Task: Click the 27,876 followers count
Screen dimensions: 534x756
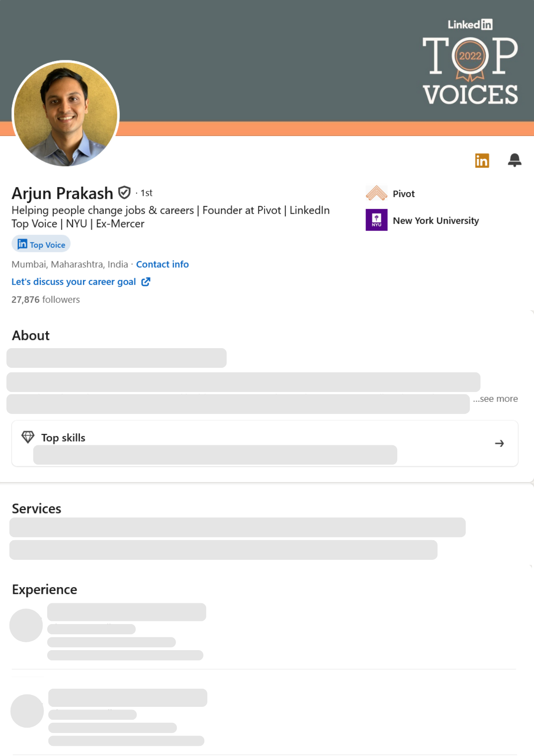Action: (46, 300)
